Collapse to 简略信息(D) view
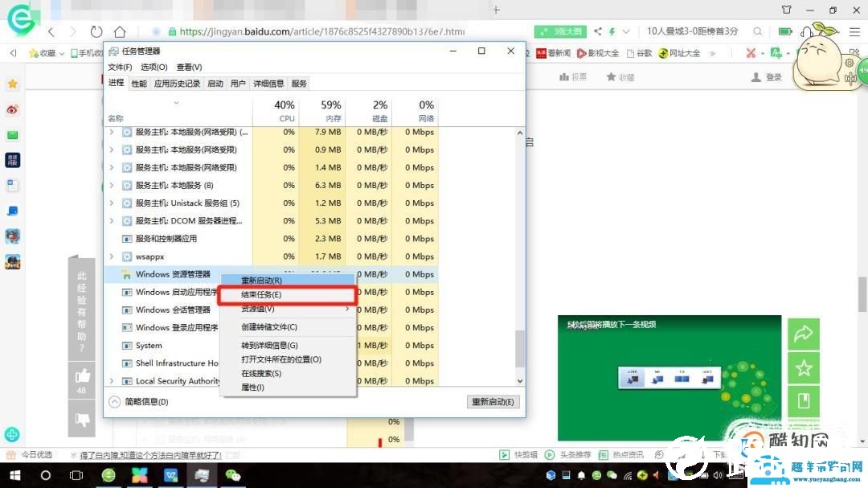Viewport: 868px width, 488px height. [139, 402]
